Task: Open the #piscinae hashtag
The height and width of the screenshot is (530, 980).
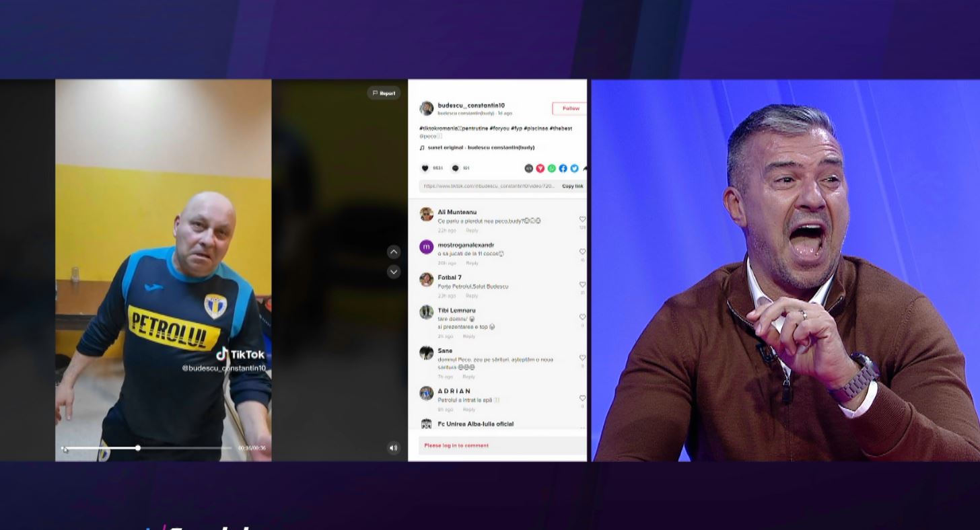Action: 535,128
